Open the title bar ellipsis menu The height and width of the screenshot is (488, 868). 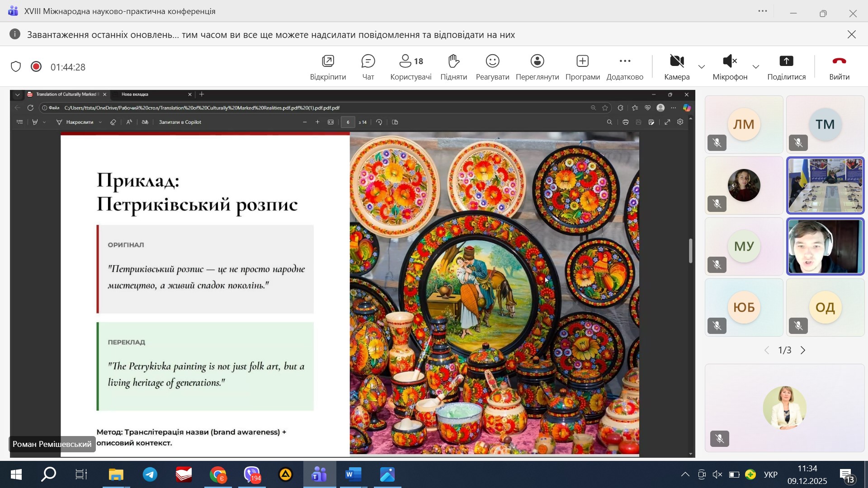pyautogui.click(x=763, y=11)
